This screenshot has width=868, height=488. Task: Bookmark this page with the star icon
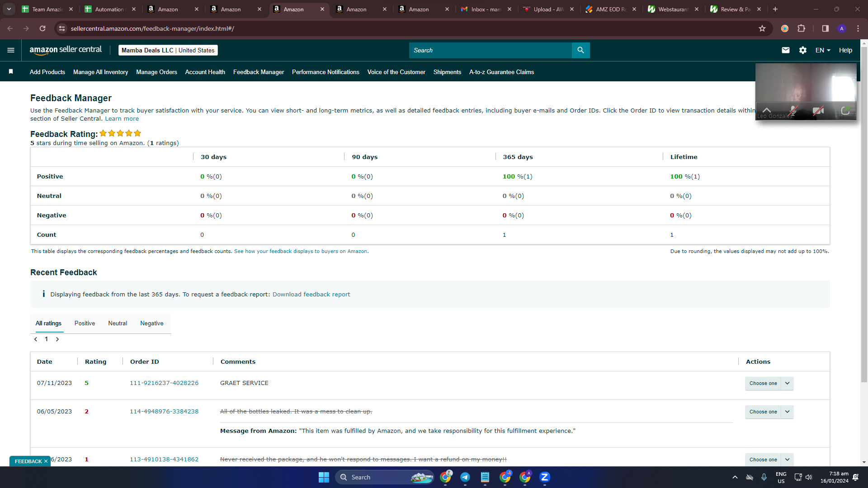[762, 28]
